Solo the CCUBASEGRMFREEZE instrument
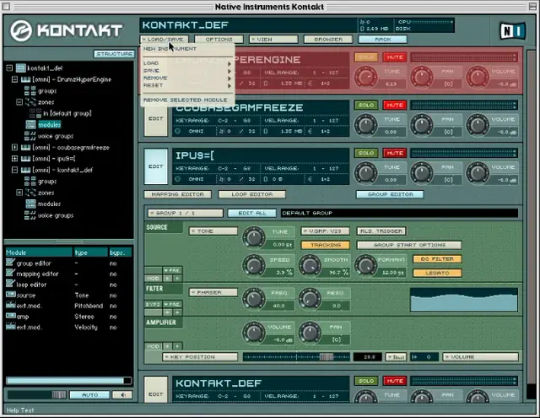The height and width of the screenshot is (418, 540). click(x=366, y=105)
